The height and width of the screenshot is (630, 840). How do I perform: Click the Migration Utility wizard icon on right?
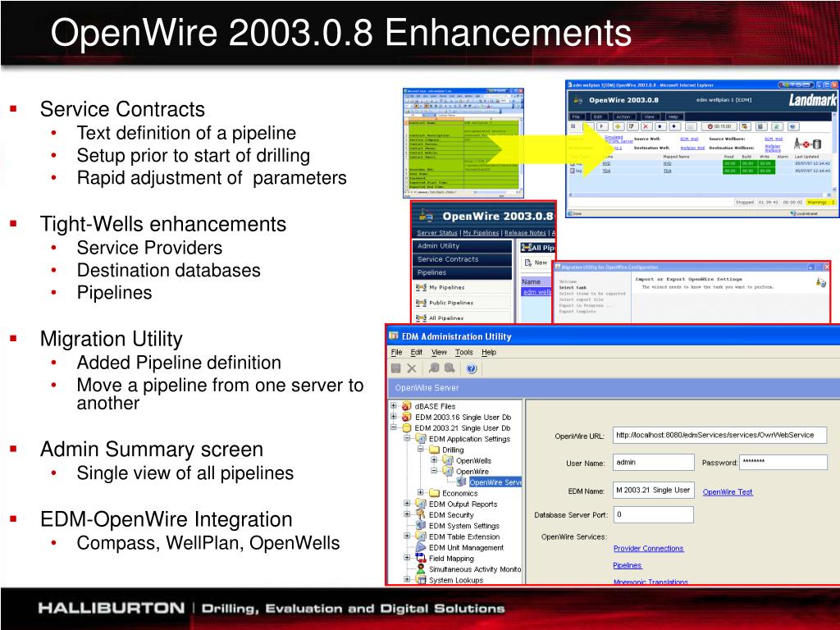(x=820, y=282)
